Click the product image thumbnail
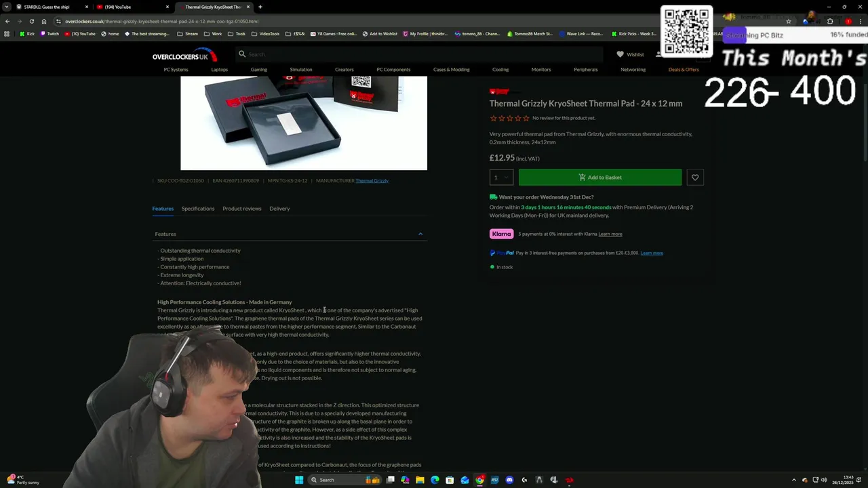Image resolution: width=868 pixels, height=488 pixels. 304,122
